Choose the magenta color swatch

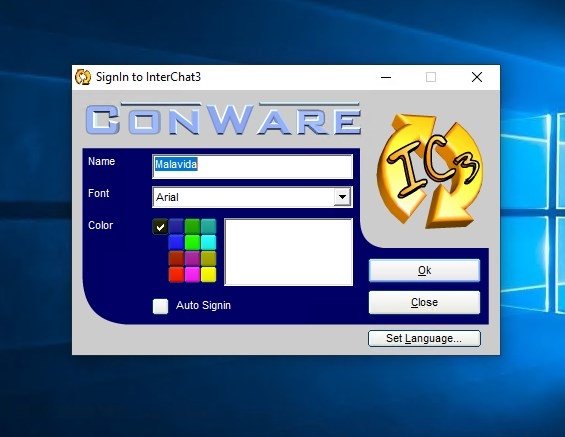point(192,275)
